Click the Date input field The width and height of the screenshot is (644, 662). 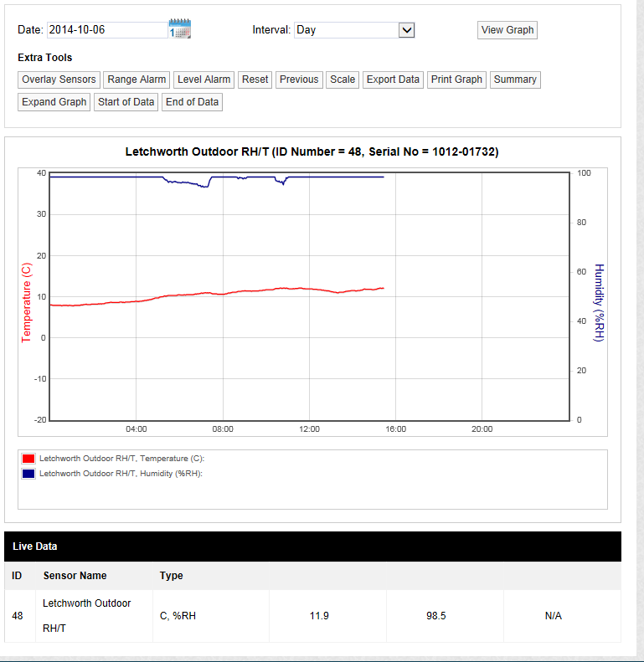(x=106, y=30)
